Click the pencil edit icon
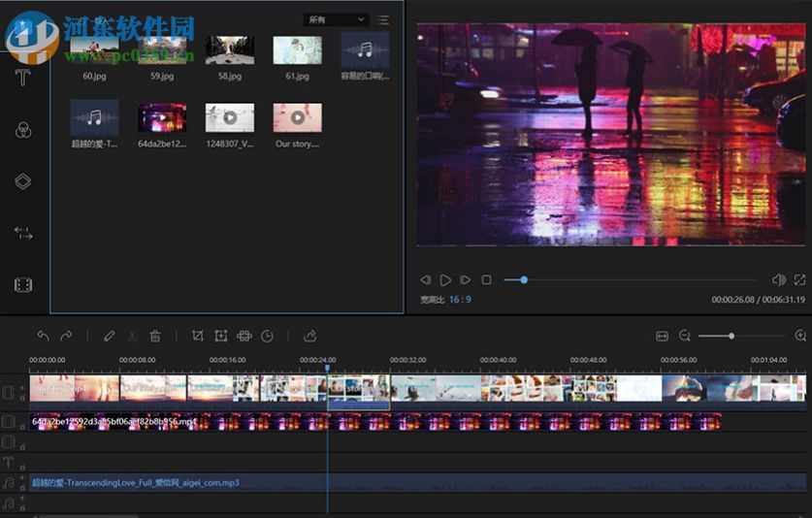812x518 pixels. 109,336
